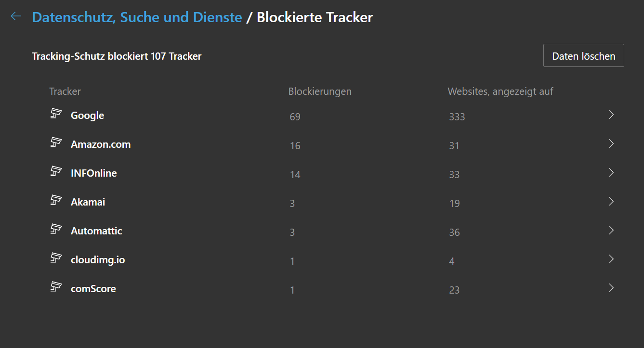The height and width of the screenshot is (348, 644).
Task: Open Datenschutz, Suche und Dienste breadcrumb link
Action: pyautogui.click(x=137, y=17)
